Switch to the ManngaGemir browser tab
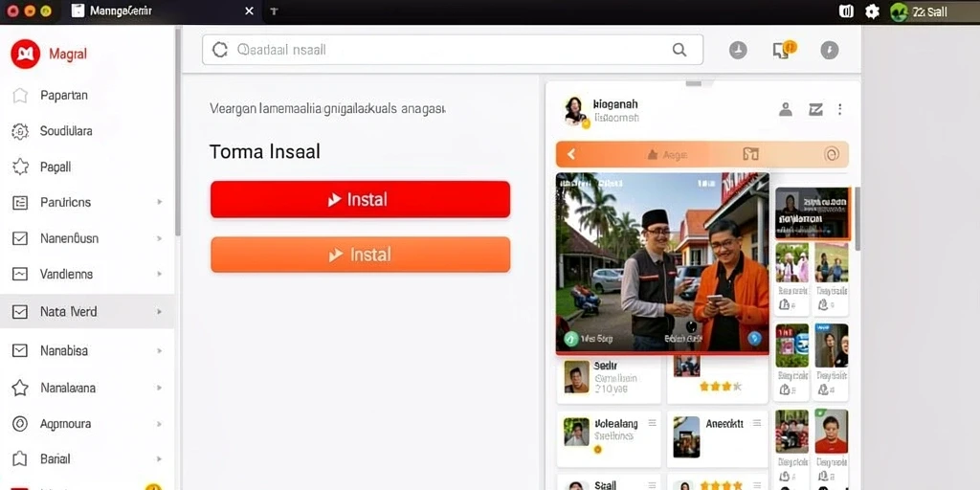980x490 pixels. point(163,11)
